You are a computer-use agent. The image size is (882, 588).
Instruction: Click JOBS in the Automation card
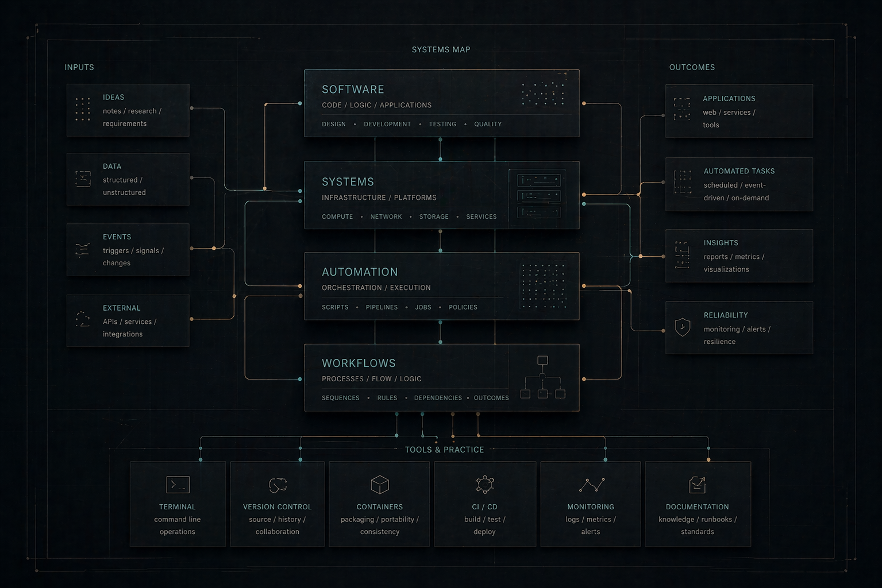pyautogui.click(x=423, y=307)
